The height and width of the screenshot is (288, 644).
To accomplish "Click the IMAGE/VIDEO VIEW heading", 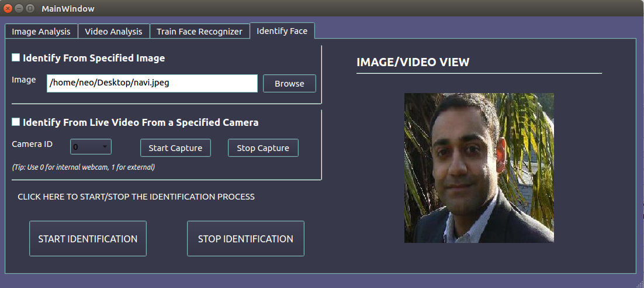I will coord(413,62).
